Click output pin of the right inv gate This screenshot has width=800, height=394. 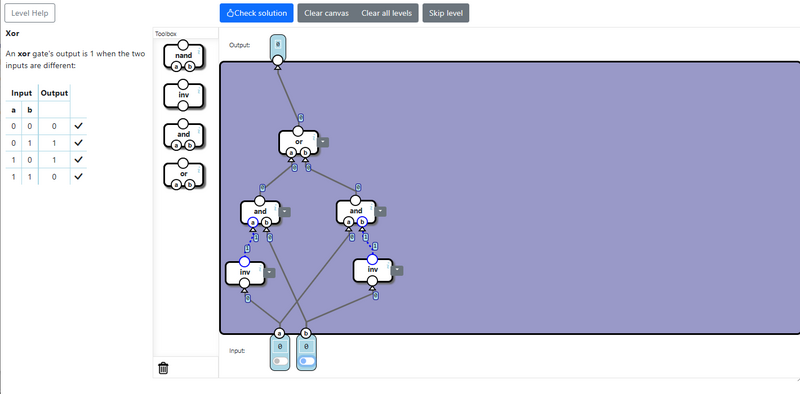372,260
